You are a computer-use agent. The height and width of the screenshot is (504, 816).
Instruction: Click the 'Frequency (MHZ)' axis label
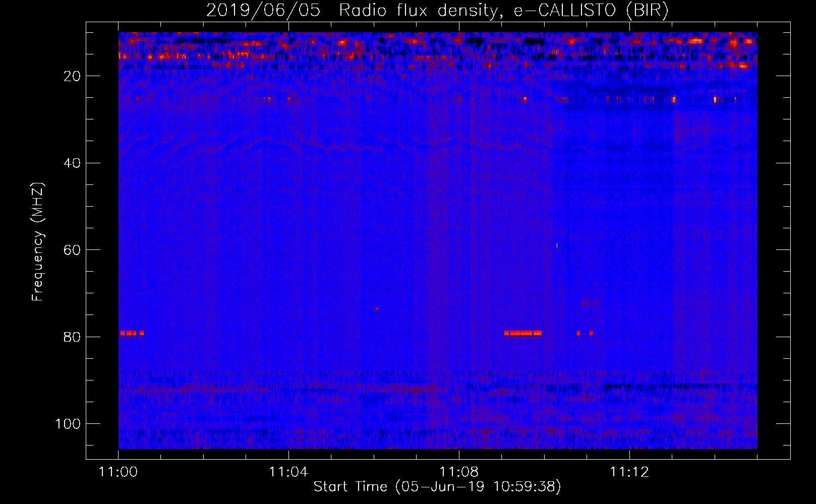click(x=38, y=242)
